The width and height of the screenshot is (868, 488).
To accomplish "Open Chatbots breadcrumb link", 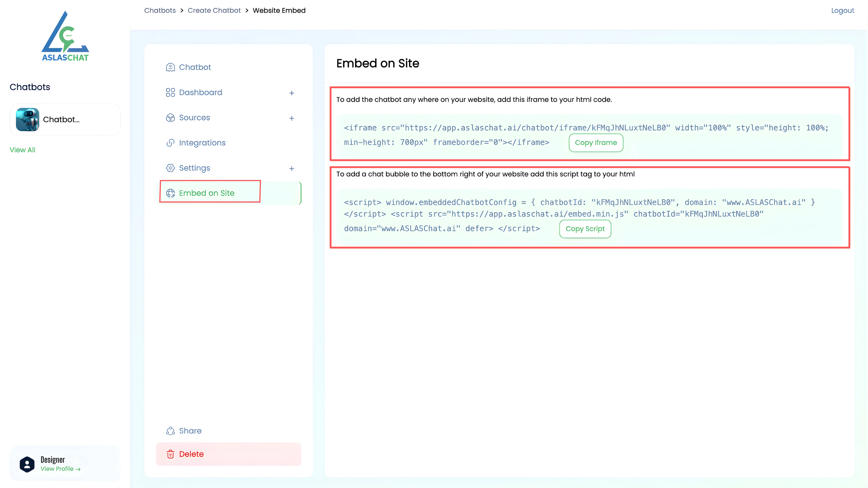I will 160,10.
